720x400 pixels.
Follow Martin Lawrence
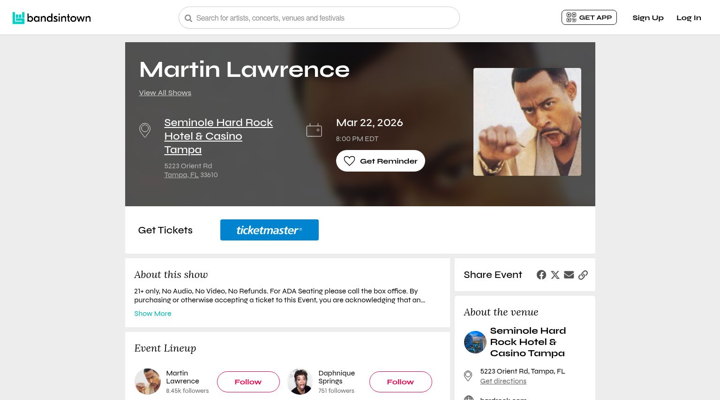tap(248, 382)
